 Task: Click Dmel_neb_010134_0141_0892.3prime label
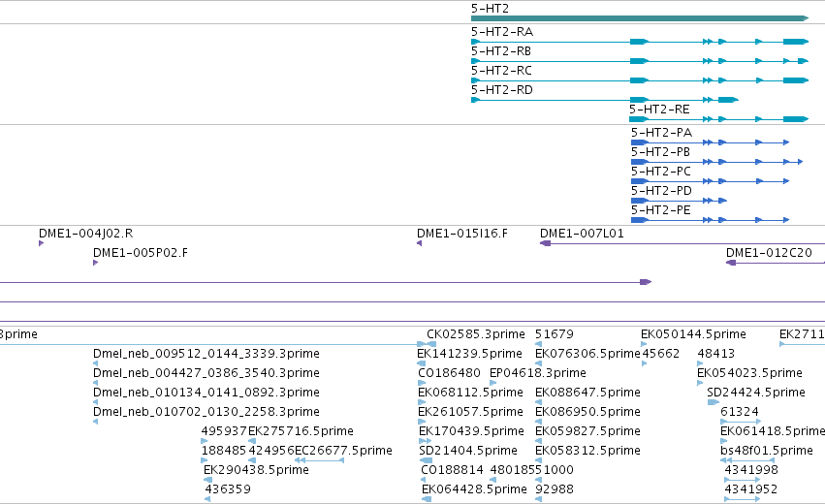click(x=206, y=393)
